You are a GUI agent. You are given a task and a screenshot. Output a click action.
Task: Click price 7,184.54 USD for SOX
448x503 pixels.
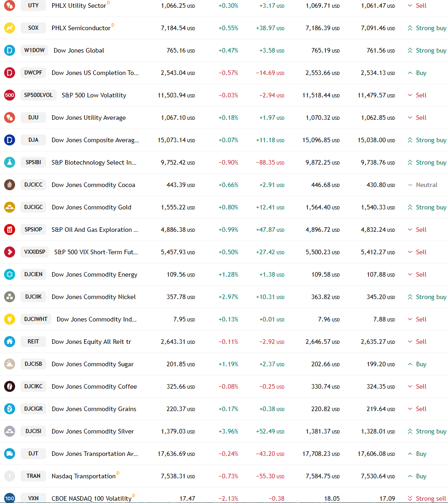(x=178, y=28)
